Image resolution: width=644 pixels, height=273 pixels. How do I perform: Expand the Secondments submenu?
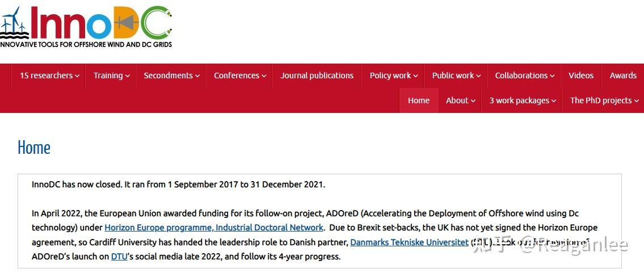(171, 75)
